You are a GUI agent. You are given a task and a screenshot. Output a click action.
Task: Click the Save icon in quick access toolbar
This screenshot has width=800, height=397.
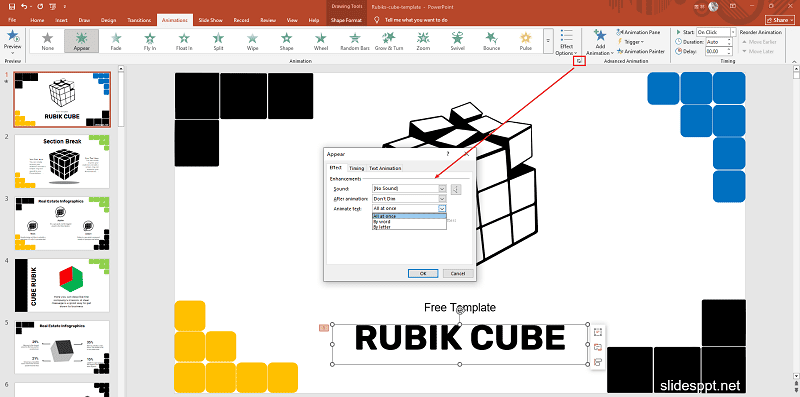point(12,7)
